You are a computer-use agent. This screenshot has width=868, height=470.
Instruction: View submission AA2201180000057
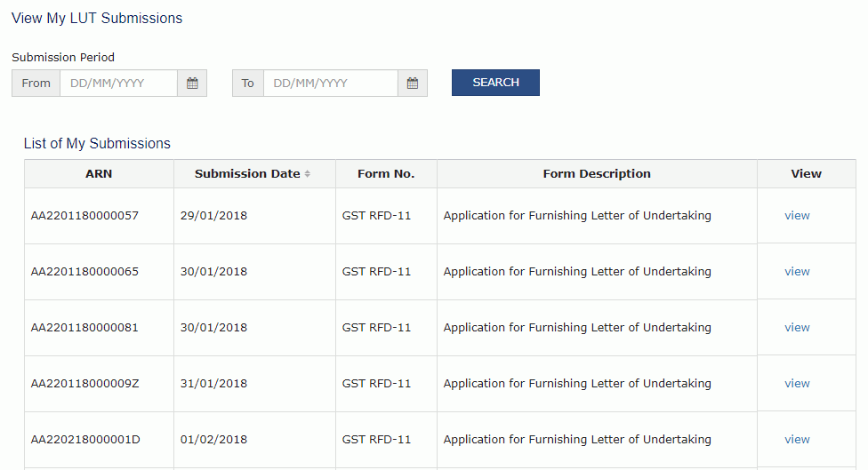point(797,216)
